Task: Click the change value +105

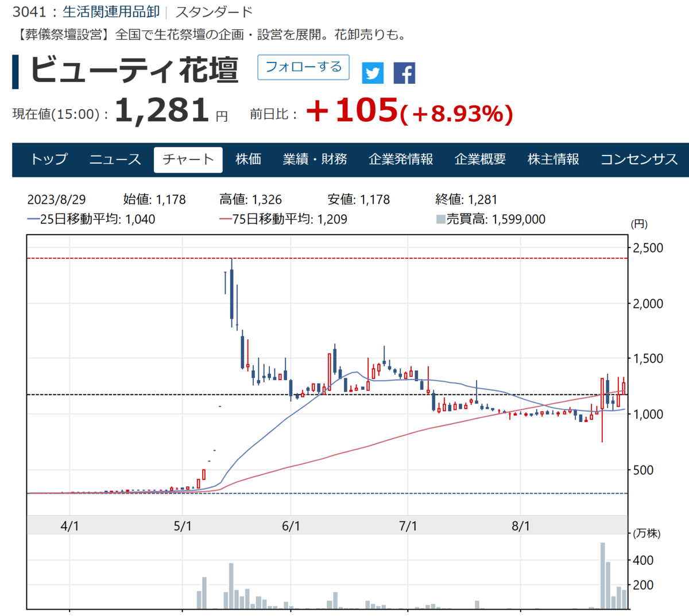Action: click(352, 110)
